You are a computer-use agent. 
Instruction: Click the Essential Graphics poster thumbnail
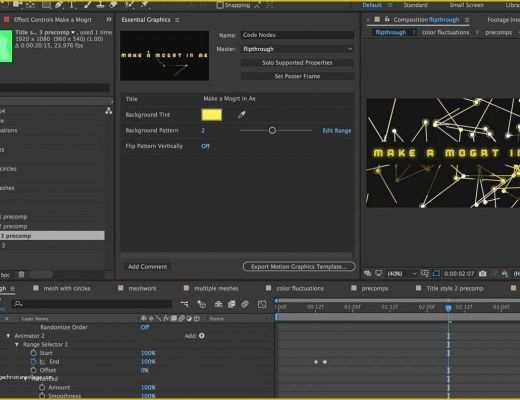(x=165, y=56)
